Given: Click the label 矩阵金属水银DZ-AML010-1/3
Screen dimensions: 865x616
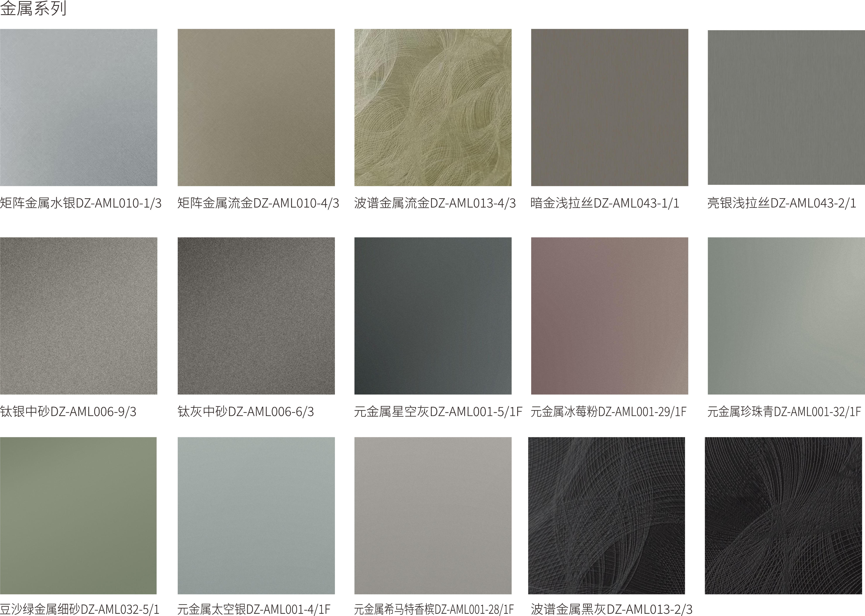Looking at the screenshot, I should pyautogui.click(x=81, y=203).
